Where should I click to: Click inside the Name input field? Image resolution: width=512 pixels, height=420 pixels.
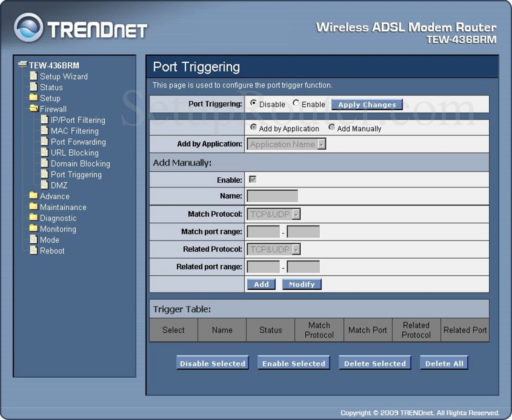pyautogui.click(x=272, y=196)
